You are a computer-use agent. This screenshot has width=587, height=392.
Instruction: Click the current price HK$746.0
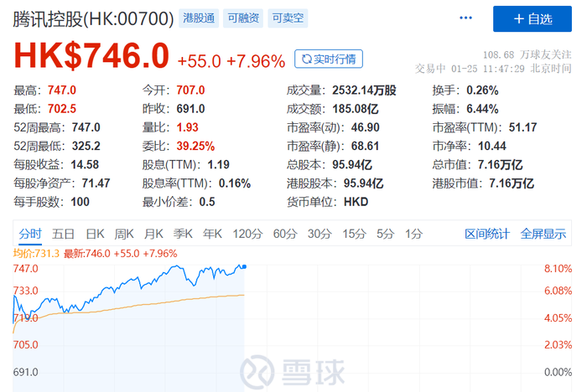click(91, 56)
